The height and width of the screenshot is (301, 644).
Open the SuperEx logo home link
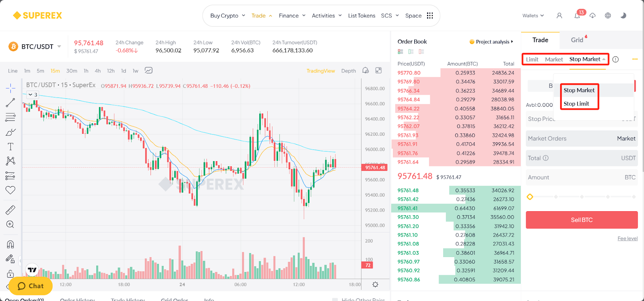click(x=37, y=15)
